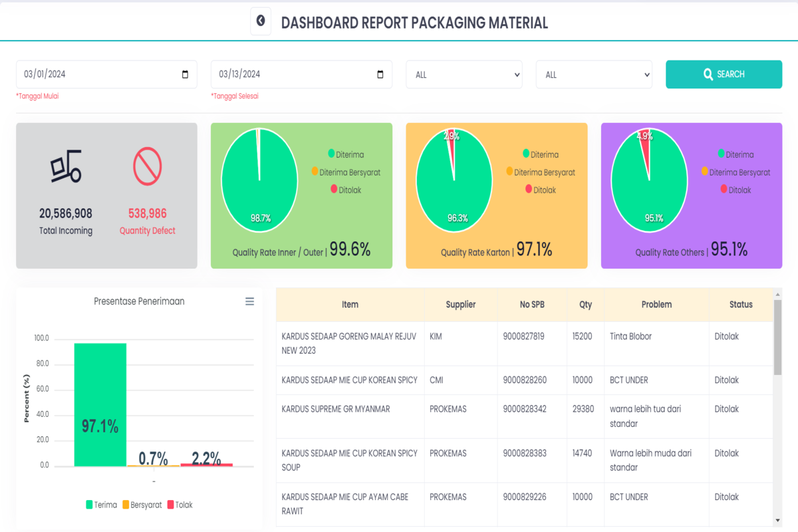Click the Status column header

coord(741,305)
